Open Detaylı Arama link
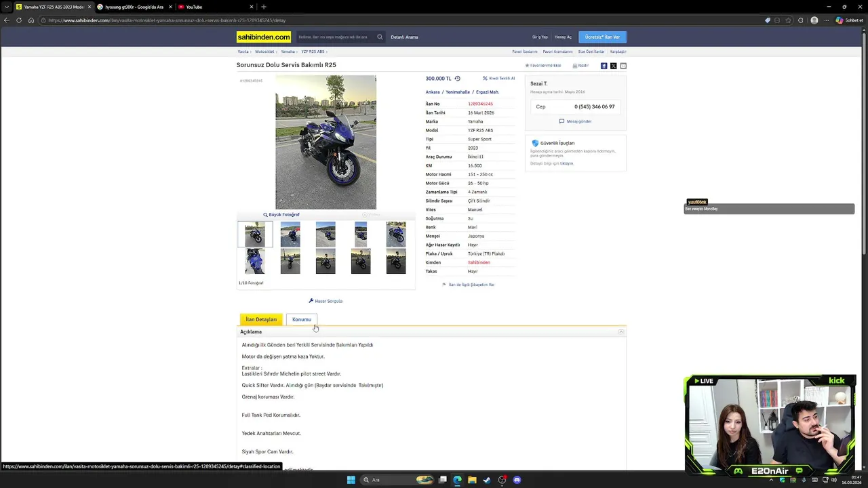Image resolution: width=868 pixels, height=488 pixels. (x=404, y=37)
